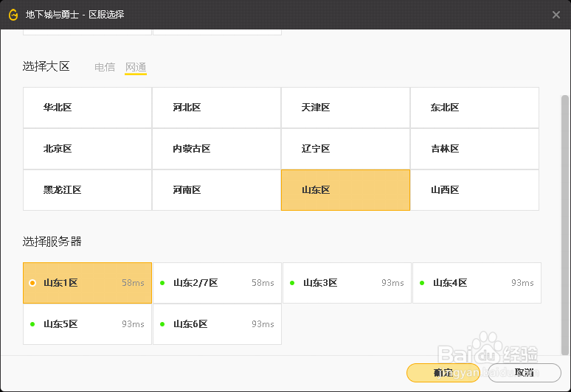
Task: Click green status dot of 山东6区
Action: click(x=162, y=324)
